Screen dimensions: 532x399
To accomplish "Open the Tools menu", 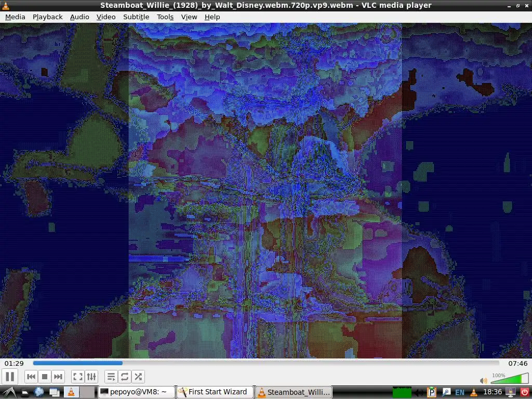I will pyautogui.click(x=165, y=17).
